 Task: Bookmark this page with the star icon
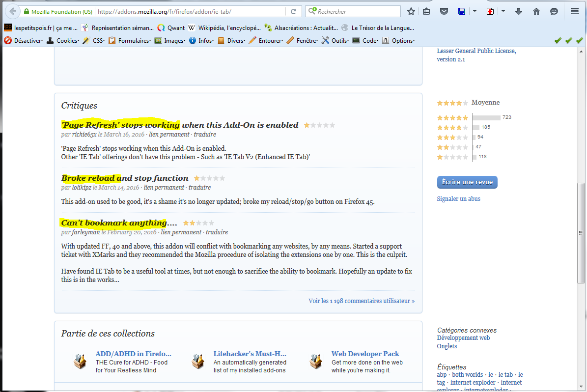(411, 11)
